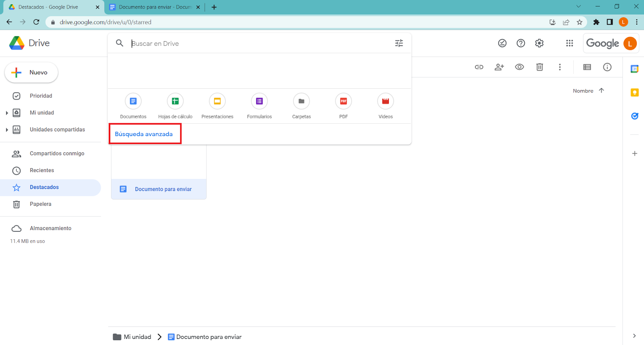644x345 pixels.
Task: Click the Drive logo icon
Action: coord(17,43)
